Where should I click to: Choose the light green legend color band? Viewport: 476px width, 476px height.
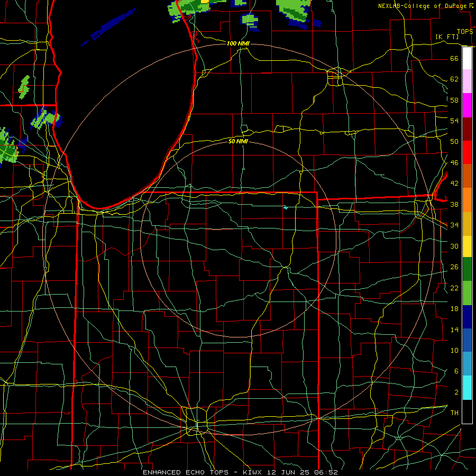467,293
